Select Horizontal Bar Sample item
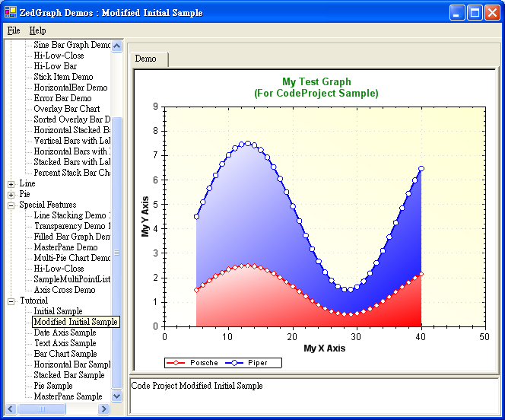505x420 pixels. click(71, 364)
